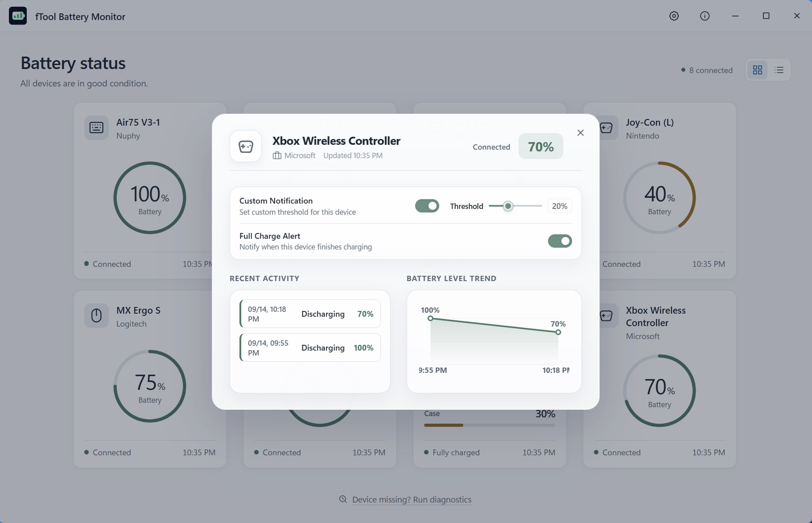
Task: Click the 75% battery ring on MX Ergo S card
Action: [x=150, y=386]
